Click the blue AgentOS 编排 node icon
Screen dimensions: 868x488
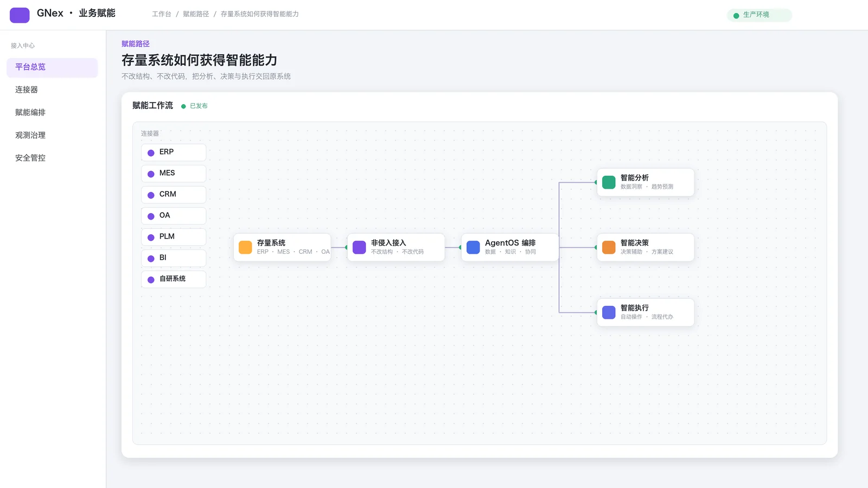click(473, 247)
